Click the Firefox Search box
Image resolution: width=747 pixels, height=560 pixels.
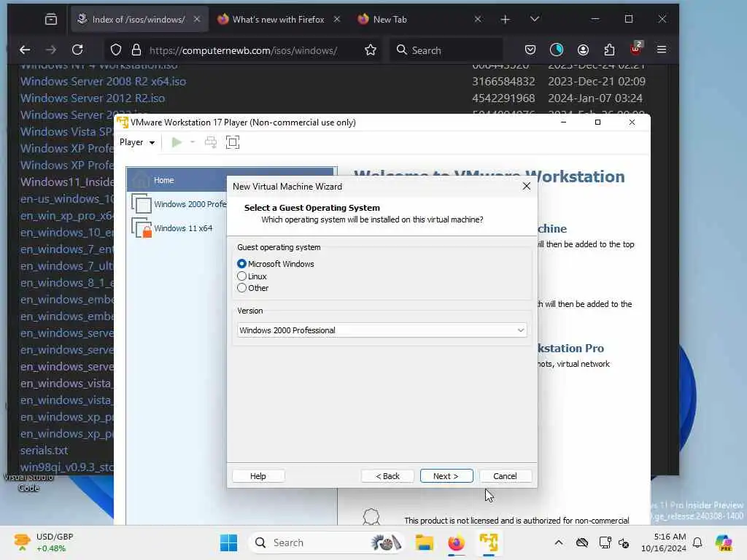tap(446, 50)
